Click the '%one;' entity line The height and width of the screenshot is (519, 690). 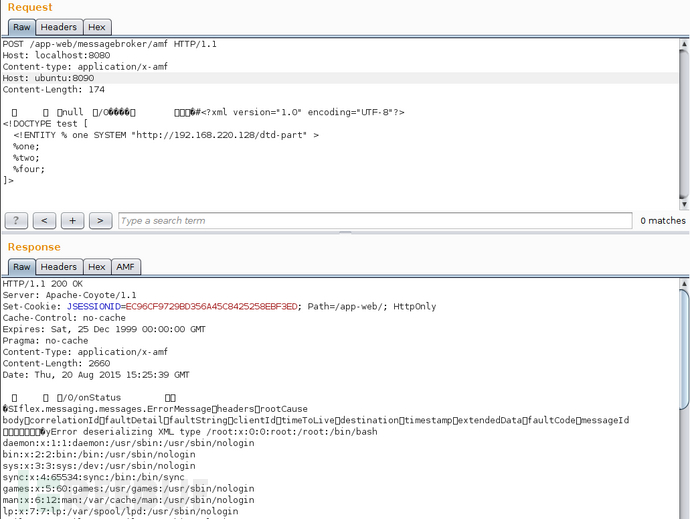tap(26, 147)
